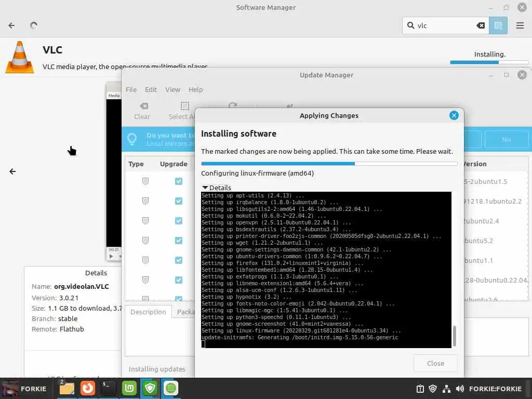This screenshot has width=532, height=399.
Task: Open network connections tray icon
Action: pos(446,389)
